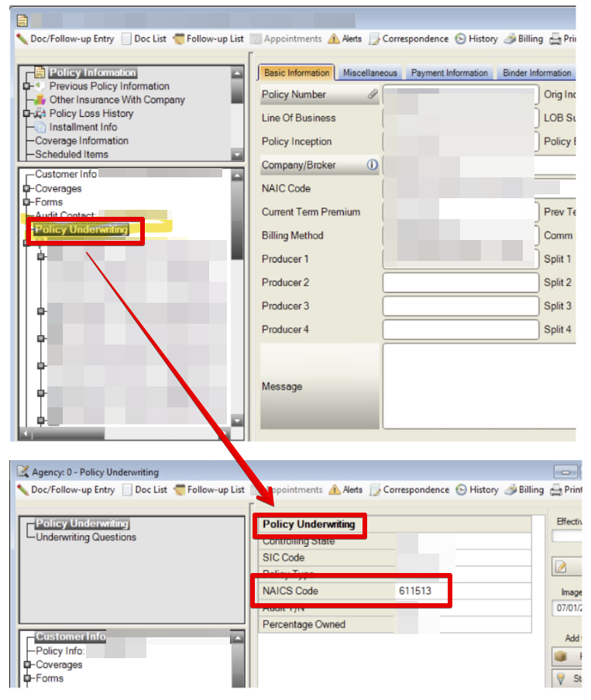Open Correspondence in top window toolbar
The image size is (591, 700).
tap(408, 39)
